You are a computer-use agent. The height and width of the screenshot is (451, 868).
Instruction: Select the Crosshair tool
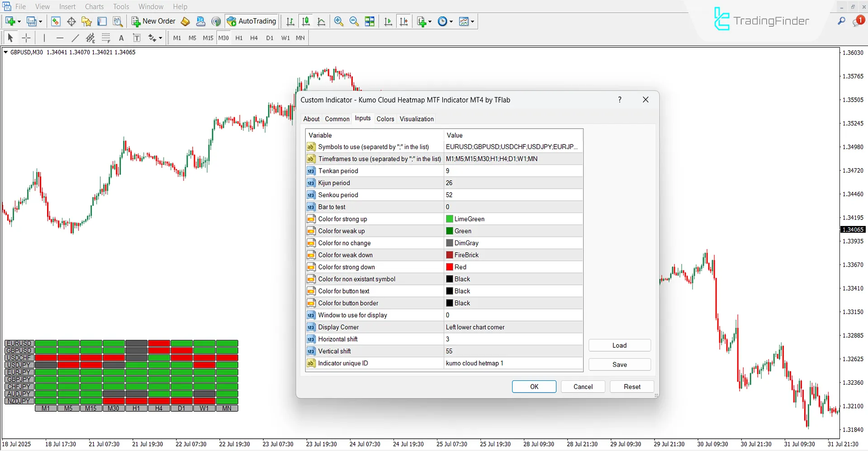[x=26, y=38]
